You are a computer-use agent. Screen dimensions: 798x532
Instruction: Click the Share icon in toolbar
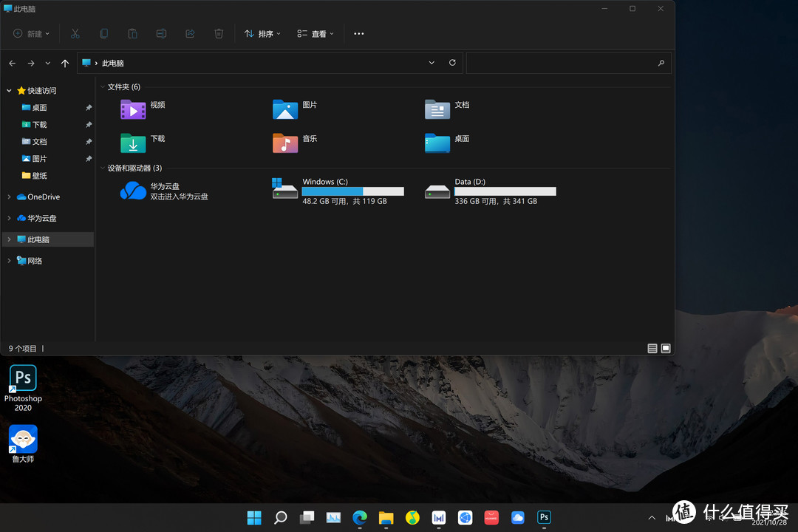[x=190, y=33]
